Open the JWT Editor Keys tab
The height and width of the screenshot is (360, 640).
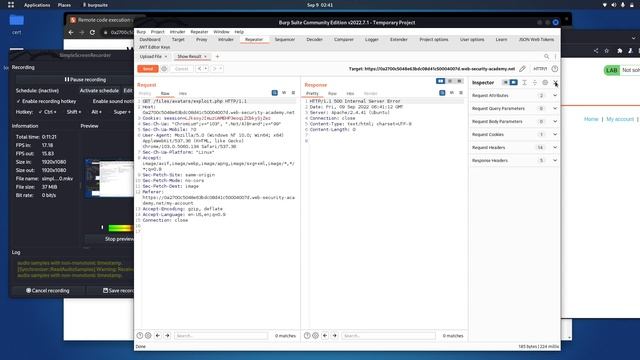[154, 47]
